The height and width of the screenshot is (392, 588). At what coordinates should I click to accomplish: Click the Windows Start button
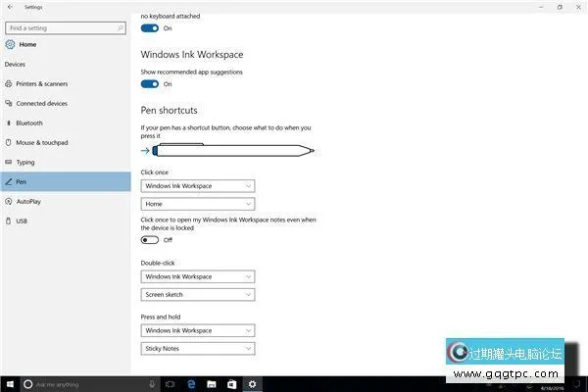click(9, 383)
